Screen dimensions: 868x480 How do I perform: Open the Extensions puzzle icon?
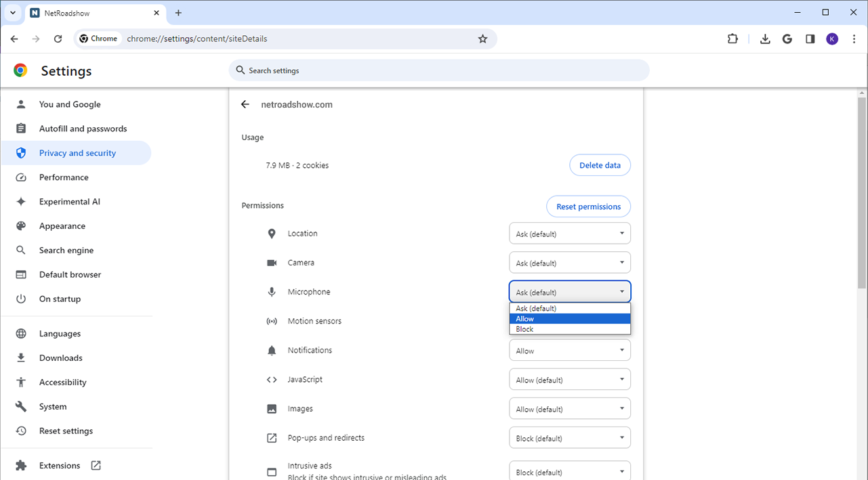coord(732,39)
